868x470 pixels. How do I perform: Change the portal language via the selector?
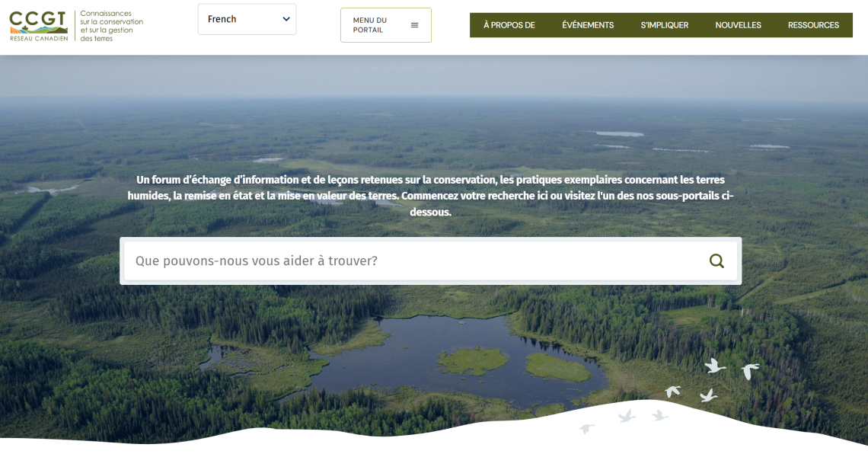pos(247,19)
